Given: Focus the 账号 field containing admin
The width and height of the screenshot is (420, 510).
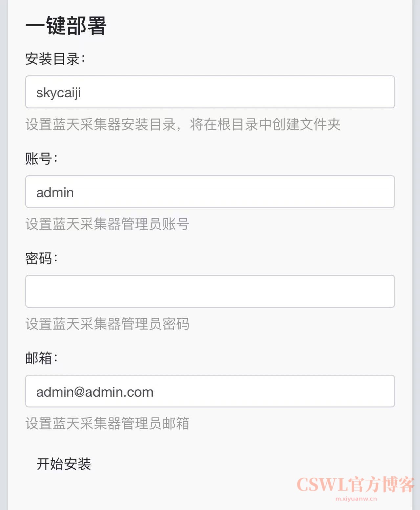Looking at the screenshot, I should (210, 192).
